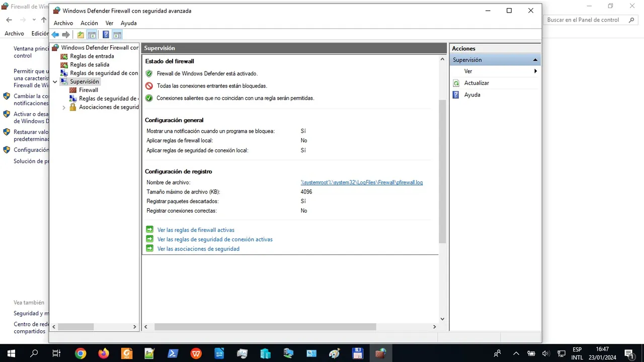Select Reglas de entrada in the tree
The image size is (644, 362).
click(92, 56)
